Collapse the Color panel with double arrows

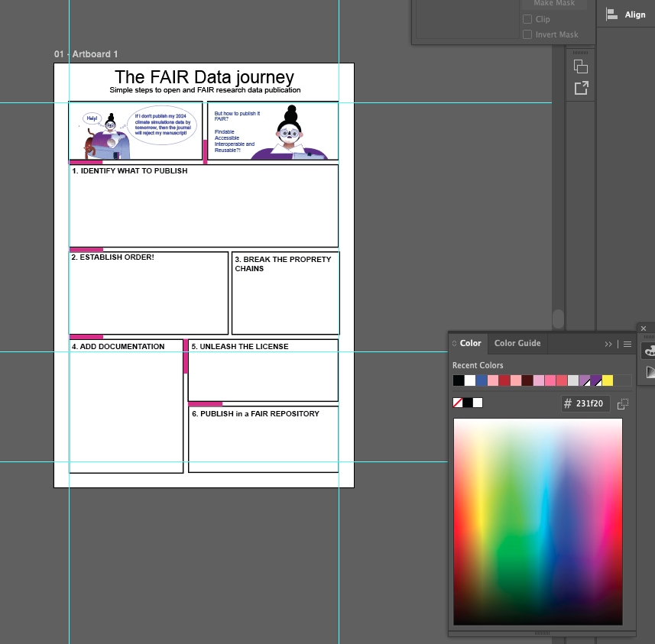[608, 344]
